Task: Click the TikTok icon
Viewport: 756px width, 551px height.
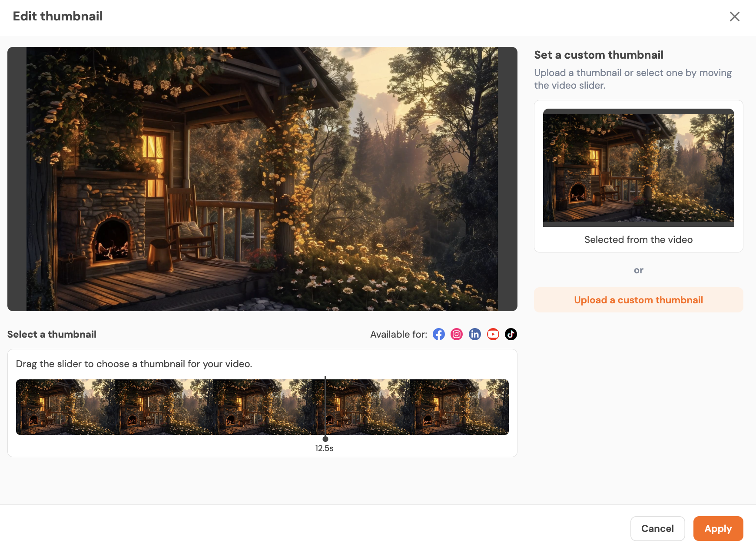Action: [x=511, y=334]
